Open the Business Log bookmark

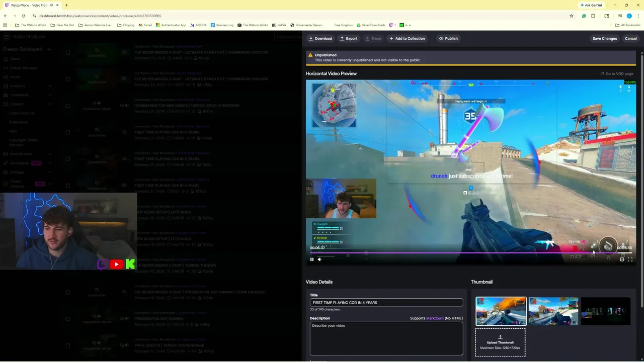tap(222, 25)
